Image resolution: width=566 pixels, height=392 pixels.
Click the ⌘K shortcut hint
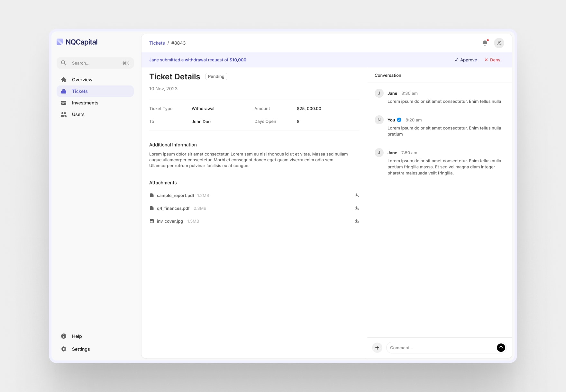(126, 63)
